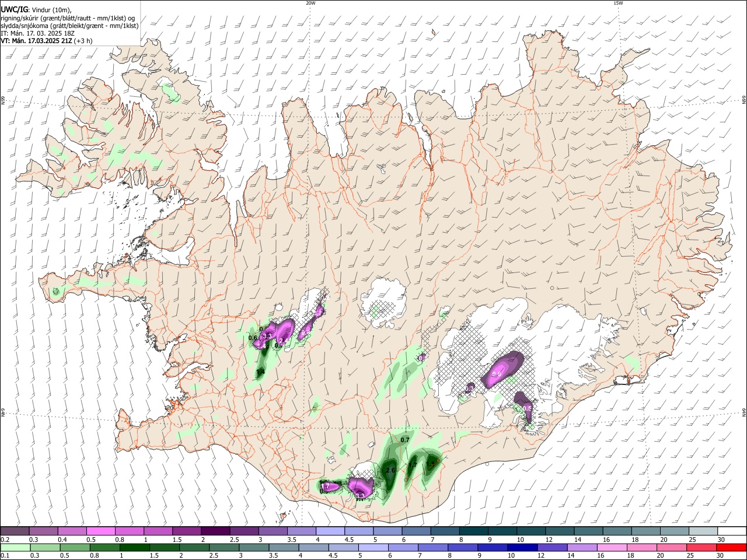Click the '2.6' rainfall value on the map
The width and height of the screenshot is (747, 560).
coord(391,470)
